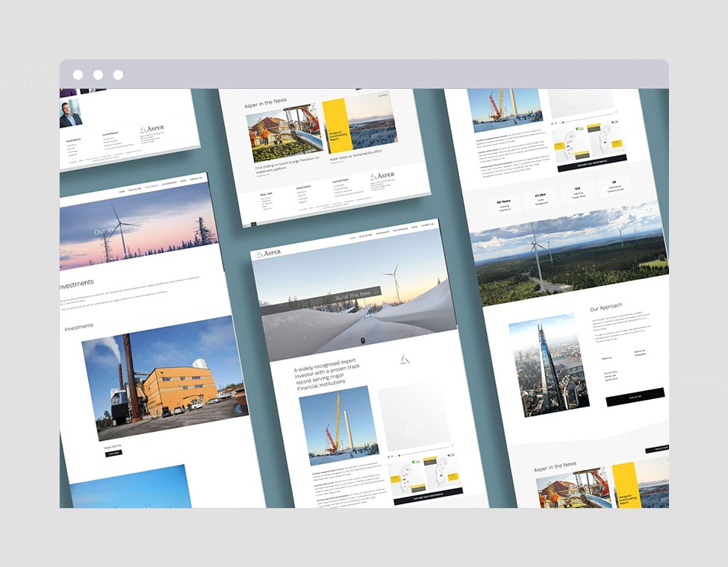Screen dimensions: 728x567
Task: Click the man's portrait photo on the top-left page
Action: pyautogui.click(x=71, y=113)
